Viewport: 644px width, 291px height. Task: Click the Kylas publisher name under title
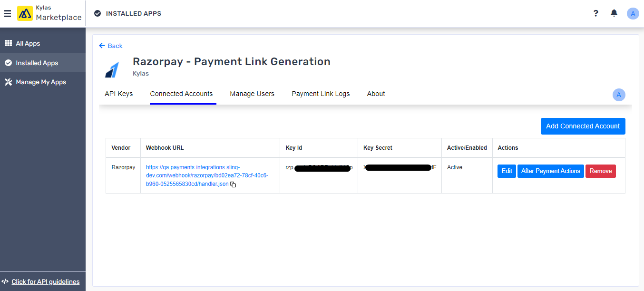(x=141, y=74)
